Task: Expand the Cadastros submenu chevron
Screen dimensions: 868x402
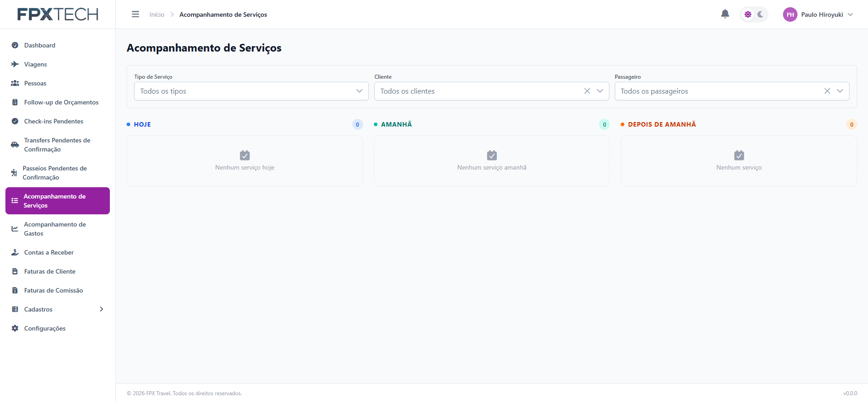Action: pos(101,309)
